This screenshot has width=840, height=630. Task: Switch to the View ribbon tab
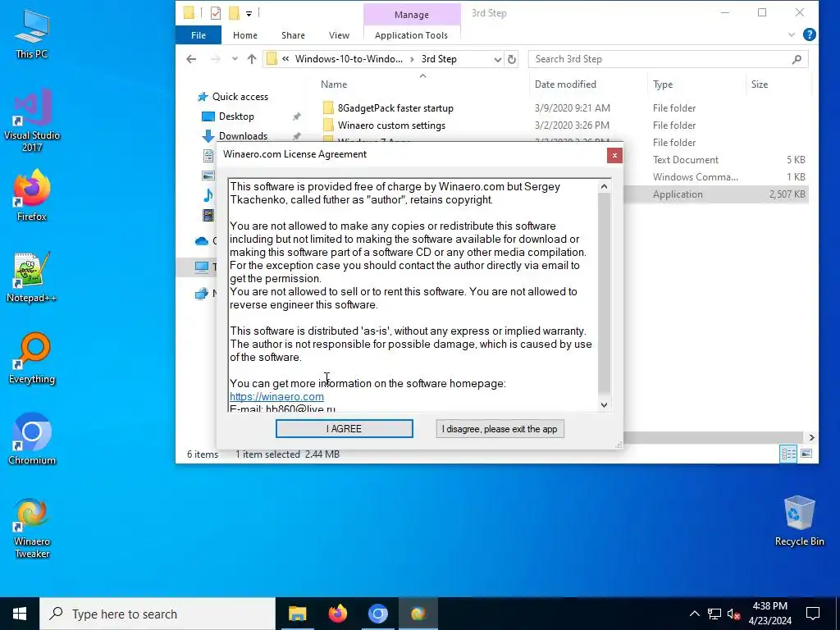pyautogui.click(x=339, y=34)
